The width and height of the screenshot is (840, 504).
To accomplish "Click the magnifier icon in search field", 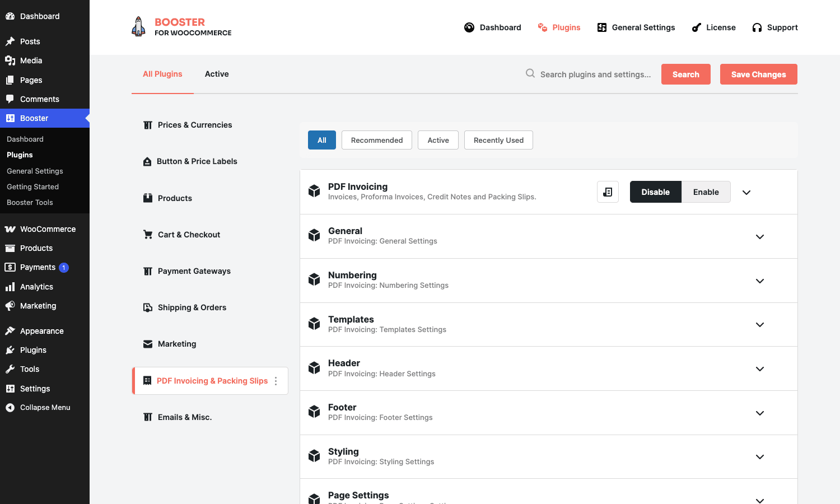I will pyautogui.click(x=530, y=73).
